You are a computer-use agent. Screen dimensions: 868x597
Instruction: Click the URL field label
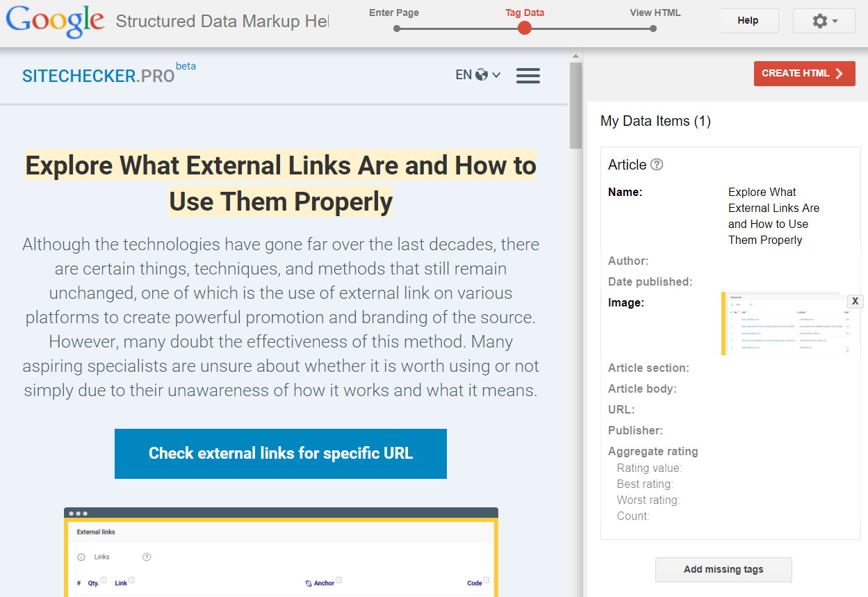(x=621, y=410)
